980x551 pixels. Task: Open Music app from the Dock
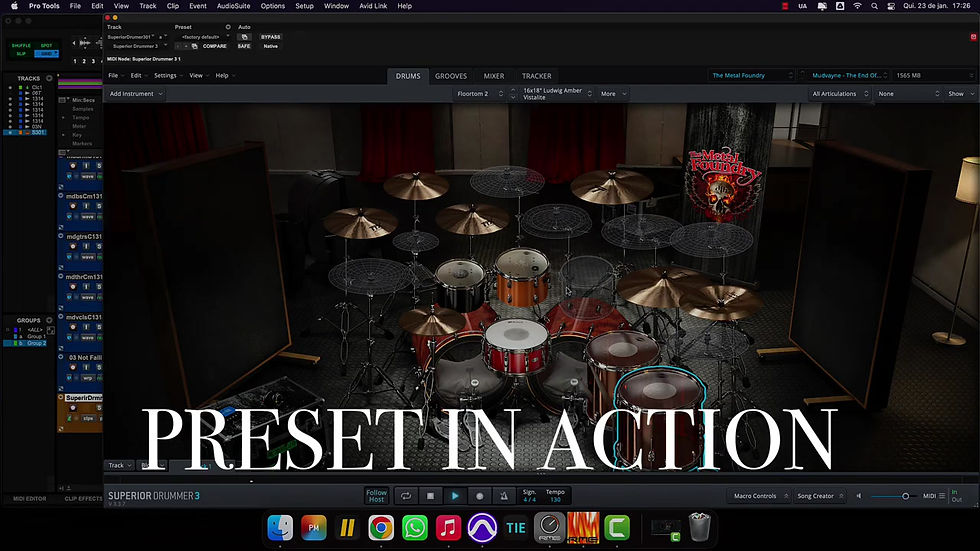[449, 528]
